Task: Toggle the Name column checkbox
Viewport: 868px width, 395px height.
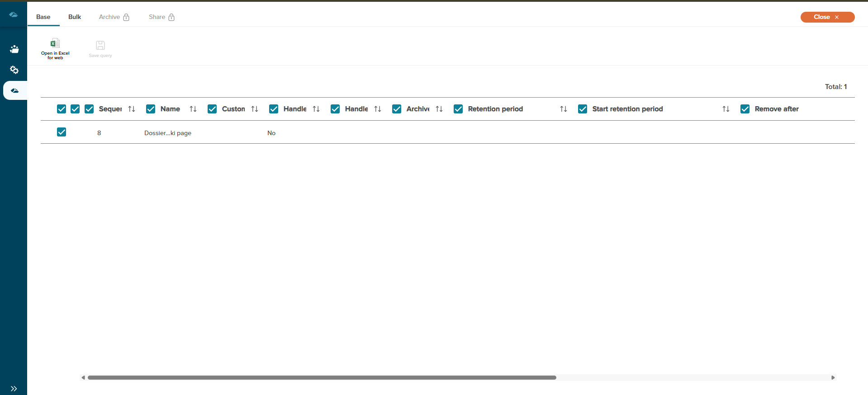Action: [151, 109]
